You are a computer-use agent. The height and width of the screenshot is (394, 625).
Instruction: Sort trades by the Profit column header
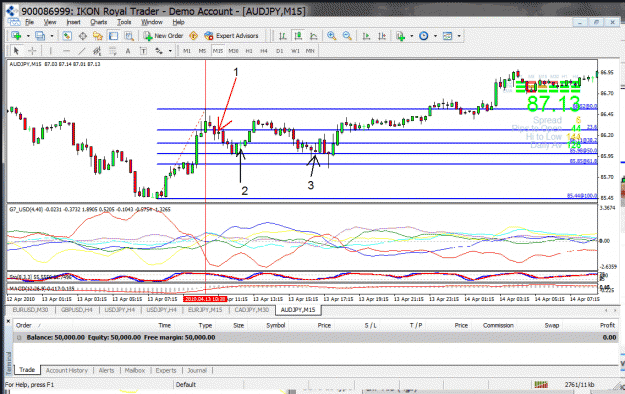click(x=607, y=325)
